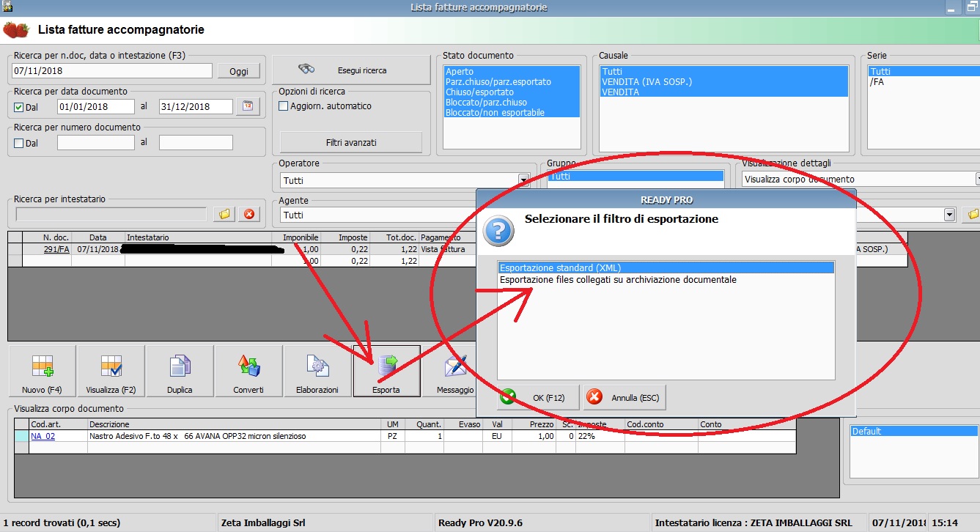980x532 pixels.
Task: Select Default in the lower right list
Action: (914, 432)
